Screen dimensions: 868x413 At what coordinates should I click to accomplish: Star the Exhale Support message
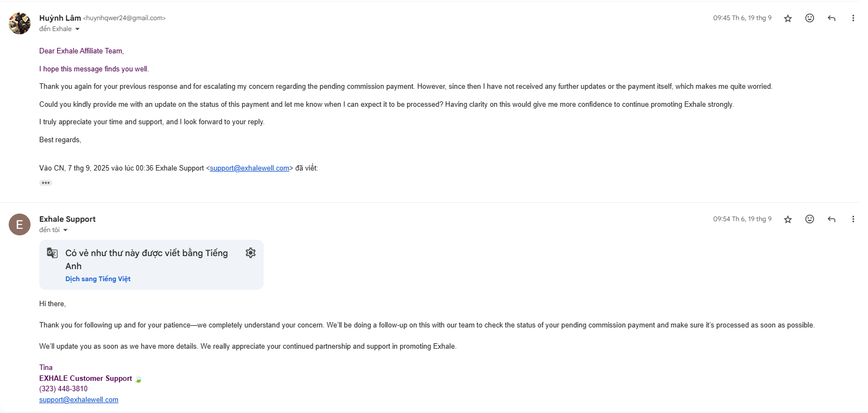point(788,220)
